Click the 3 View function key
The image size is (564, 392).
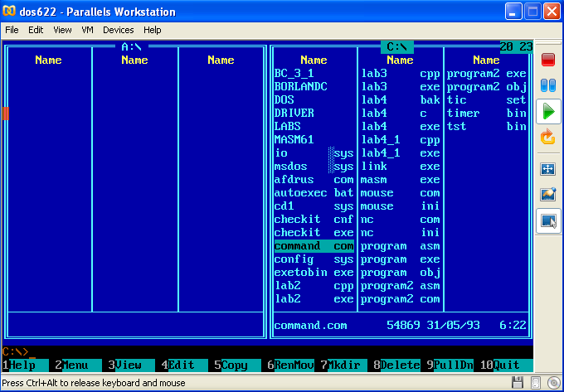(131, 365)
